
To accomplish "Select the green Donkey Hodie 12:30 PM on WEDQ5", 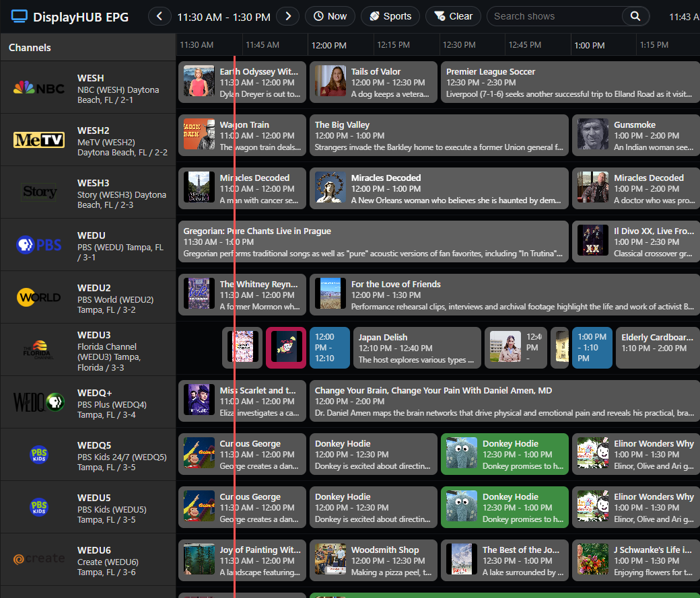I will pyautogui.click(x=504, y=455).
